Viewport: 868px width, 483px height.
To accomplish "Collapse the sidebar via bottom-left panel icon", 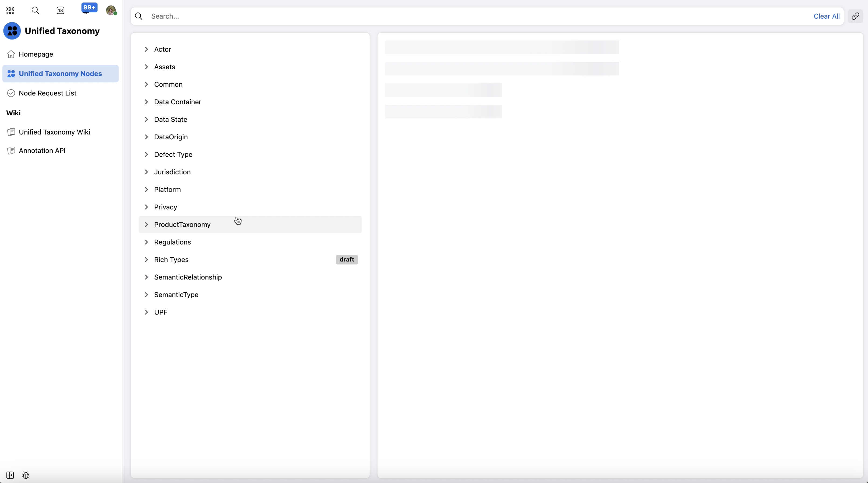I will [10, 475].
